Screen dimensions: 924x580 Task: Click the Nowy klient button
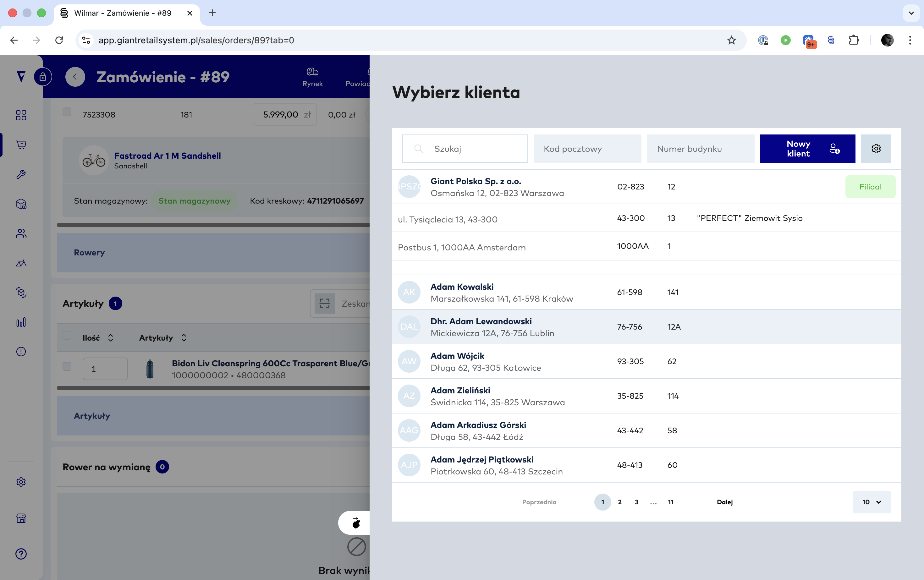(807, 148)
